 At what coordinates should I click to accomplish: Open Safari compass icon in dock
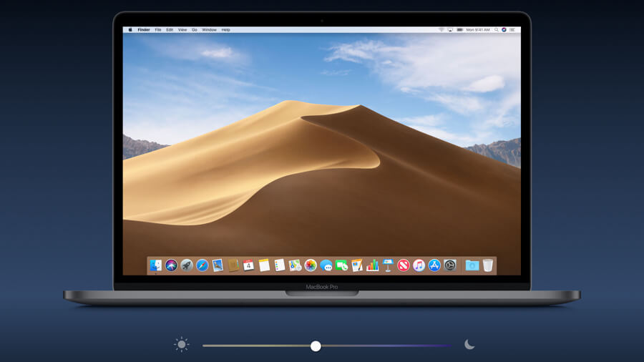(203, 265)
